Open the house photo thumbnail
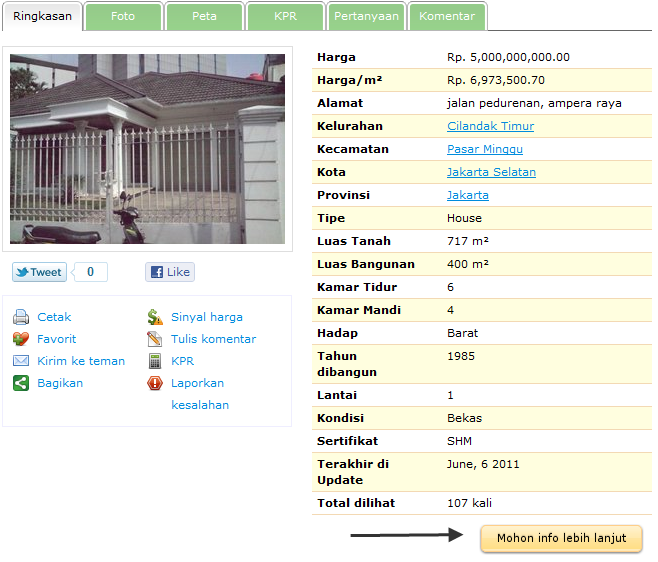The image size is (658, 562). (x=147, y=149)
